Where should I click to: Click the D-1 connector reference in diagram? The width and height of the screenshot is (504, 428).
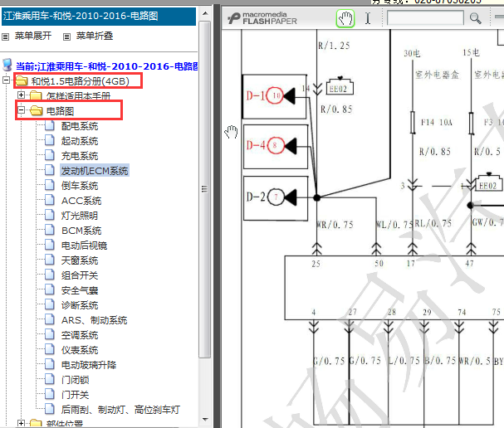click(x=274, y=97)
